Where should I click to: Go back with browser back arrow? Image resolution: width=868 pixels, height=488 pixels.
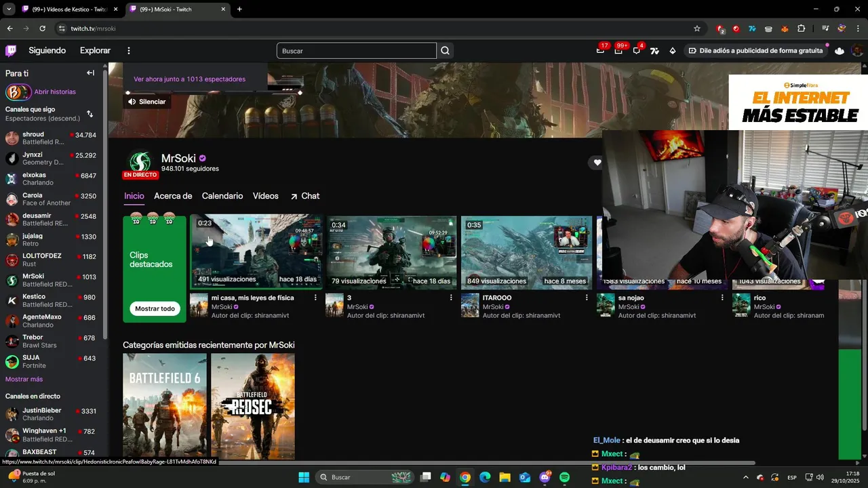9,28
